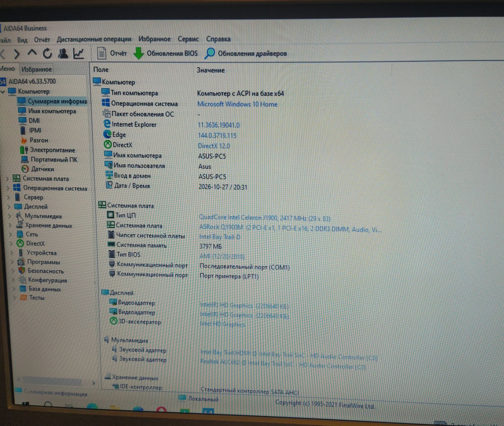Viewport: 504px width, 426px height.
Task: Go up one level with up arrow icon
Action: 32,53
